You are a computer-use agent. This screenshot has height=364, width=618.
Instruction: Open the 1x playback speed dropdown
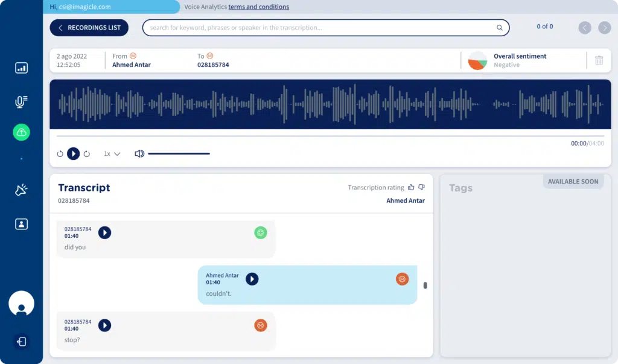[x=110, y=153]
